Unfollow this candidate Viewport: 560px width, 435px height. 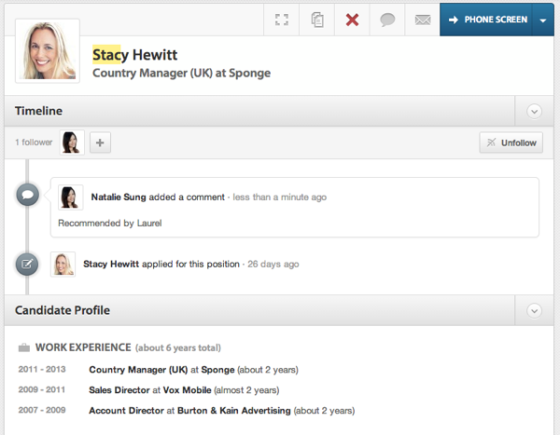coord(511,142)
